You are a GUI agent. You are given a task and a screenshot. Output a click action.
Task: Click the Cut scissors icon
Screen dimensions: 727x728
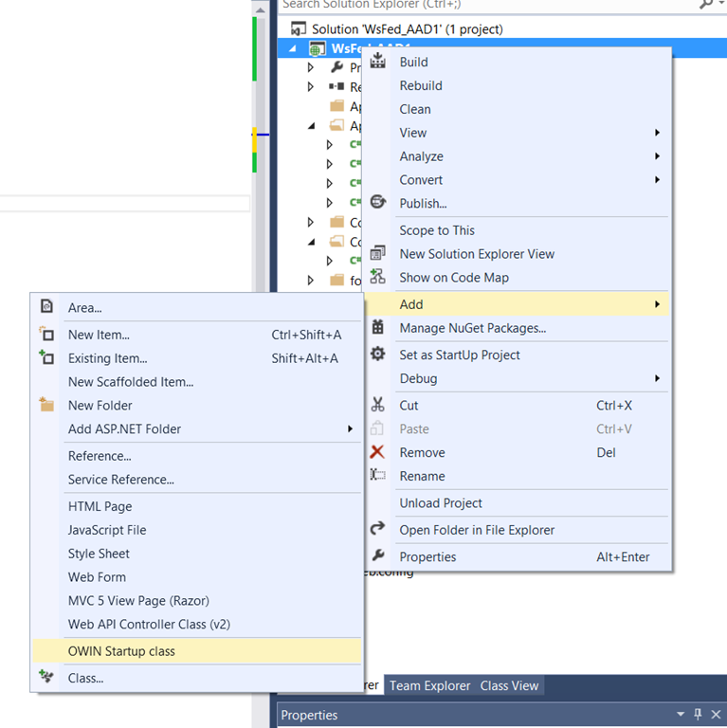point(377,405)
